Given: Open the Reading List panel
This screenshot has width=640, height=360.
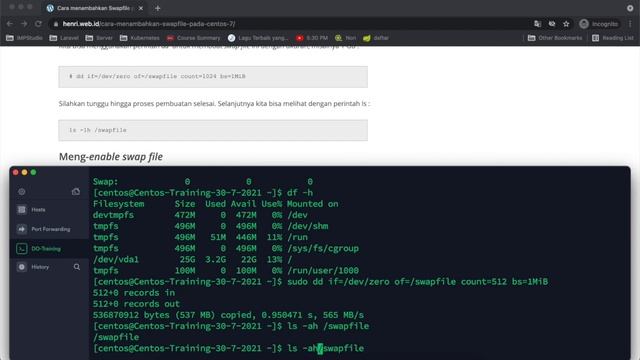Looking at the screenshot, I should pos(613,38).
